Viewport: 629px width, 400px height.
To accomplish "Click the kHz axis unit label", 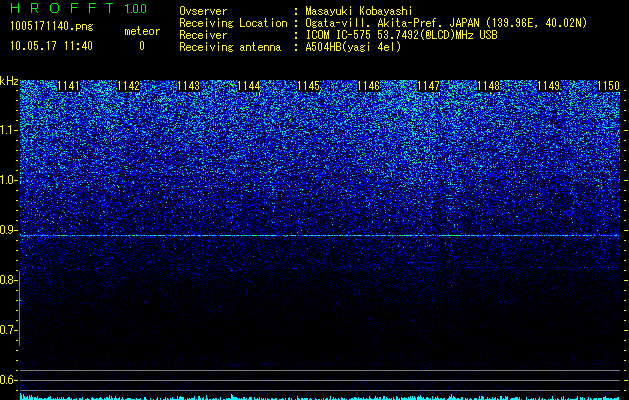I will tap(9, 81).
